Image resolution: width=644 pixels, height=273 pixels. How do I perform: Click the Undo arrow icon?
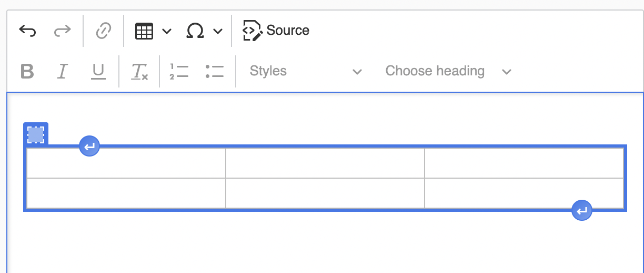click(x=27, y=31)
